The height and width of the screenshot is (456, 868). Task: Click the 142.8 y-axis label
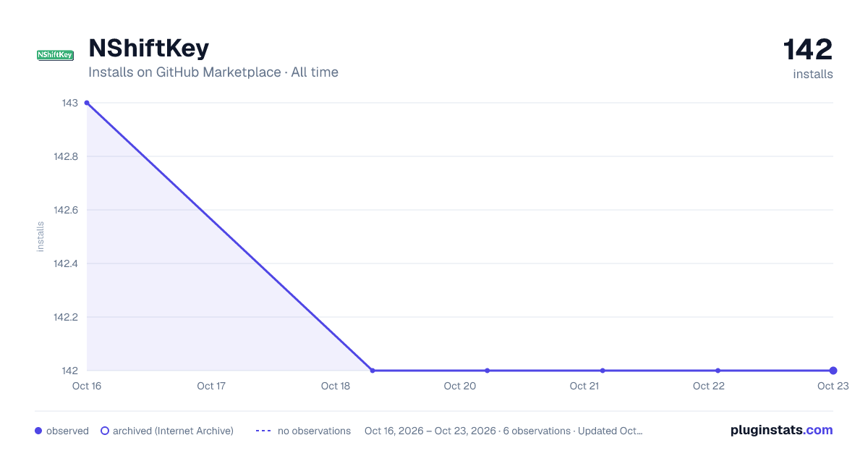(66, 156)
